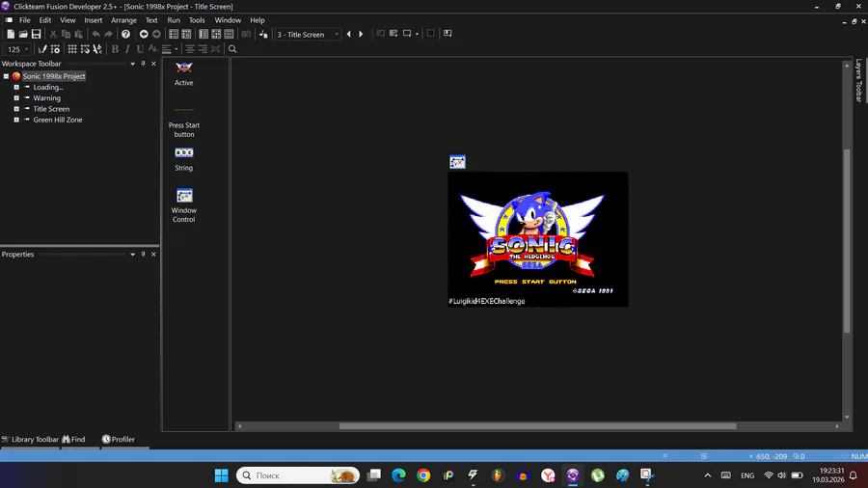Open Properties panel options arrow
The width and height of the screenshot is (868, 488).
[132, 255]
